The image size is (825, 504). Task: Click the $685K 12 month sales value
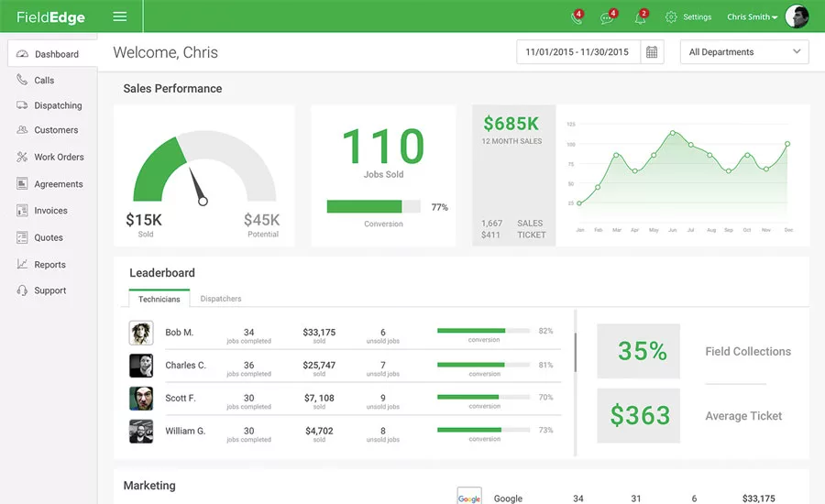511,124
